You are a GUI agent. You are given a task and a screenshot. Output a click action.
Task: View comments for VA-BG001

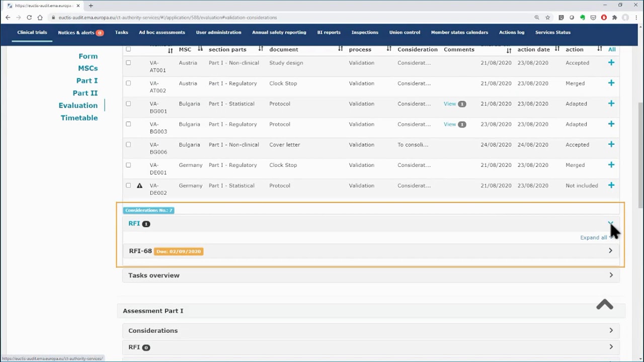click(x=450, y=104)
